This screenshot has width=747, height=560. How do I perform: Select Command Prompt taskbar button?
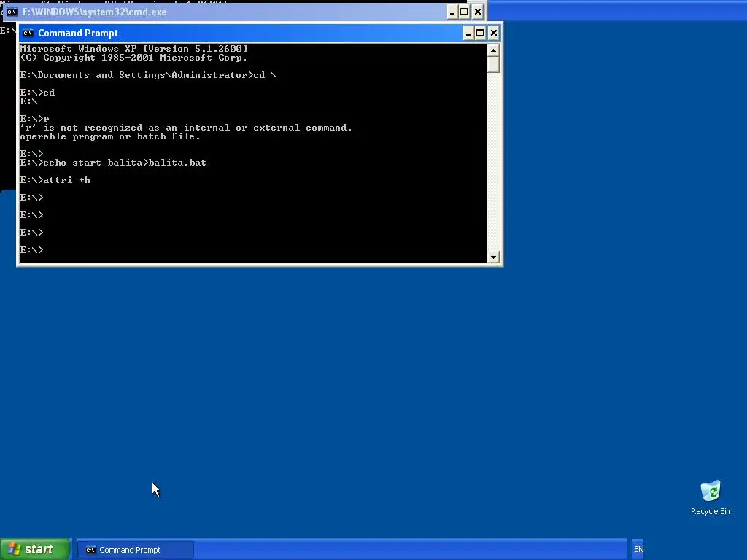[x=135, y=550]
